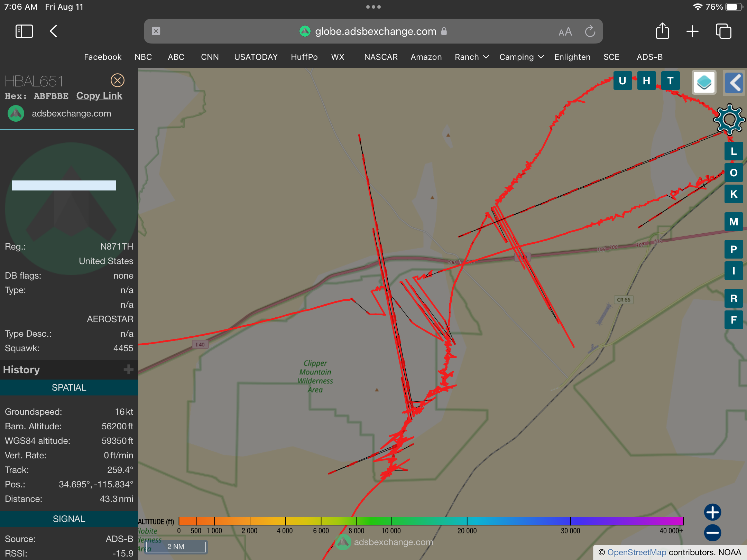Click the I 40 highway shield label
747x560 pixels.
pyautogui.click(x=200, y=344)
